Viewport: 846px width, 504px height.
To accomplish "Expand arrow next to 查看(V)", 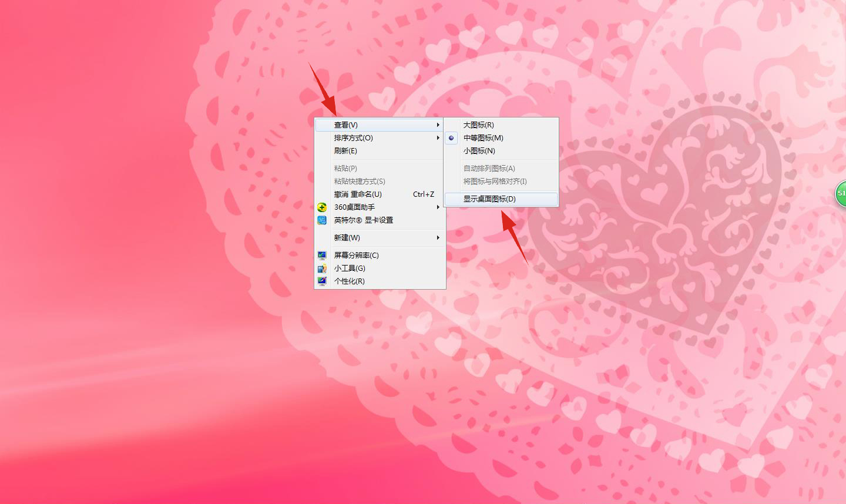I will point(438,125).
